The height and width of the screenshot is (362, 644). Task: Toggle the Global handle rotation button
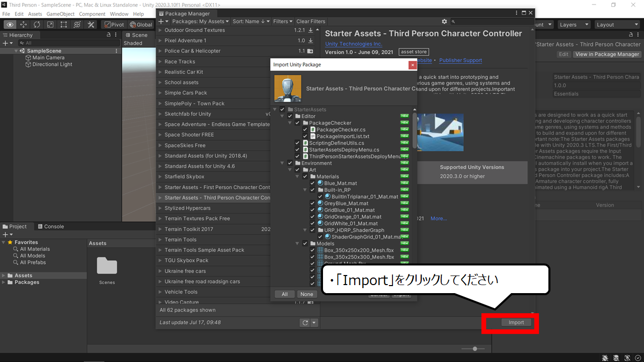pos(140,24)
